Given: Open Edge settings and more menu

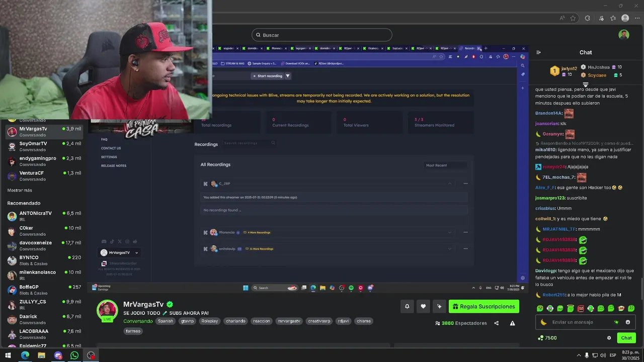Looking at the screenshot, I should 636,18.
